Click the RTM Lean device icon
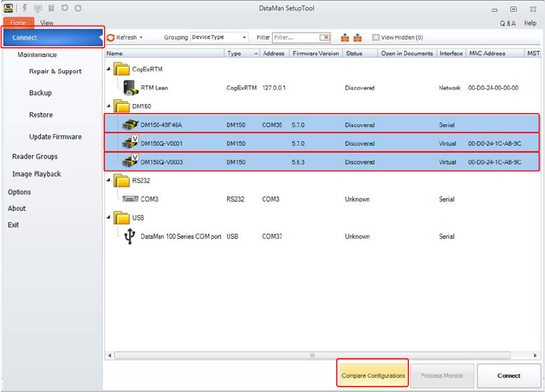The width and height of the screenshot is (545, 392). (130, 88)
